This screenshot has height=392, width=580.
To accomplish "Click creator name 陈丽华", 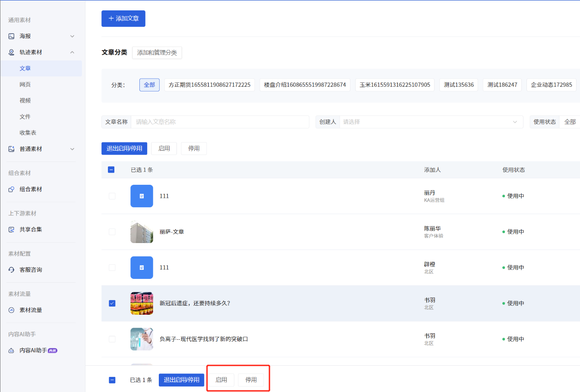I will (432, 228).
